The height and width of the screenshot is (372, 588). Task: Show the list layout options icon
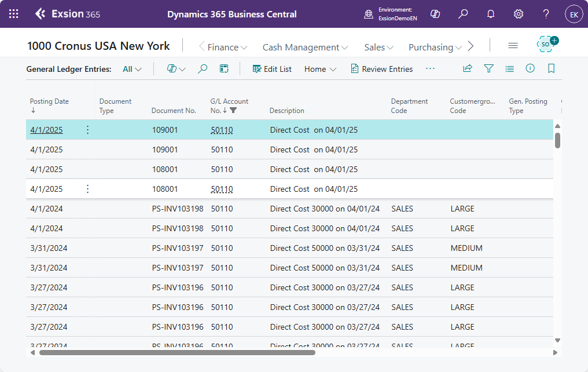click(509, 69)
